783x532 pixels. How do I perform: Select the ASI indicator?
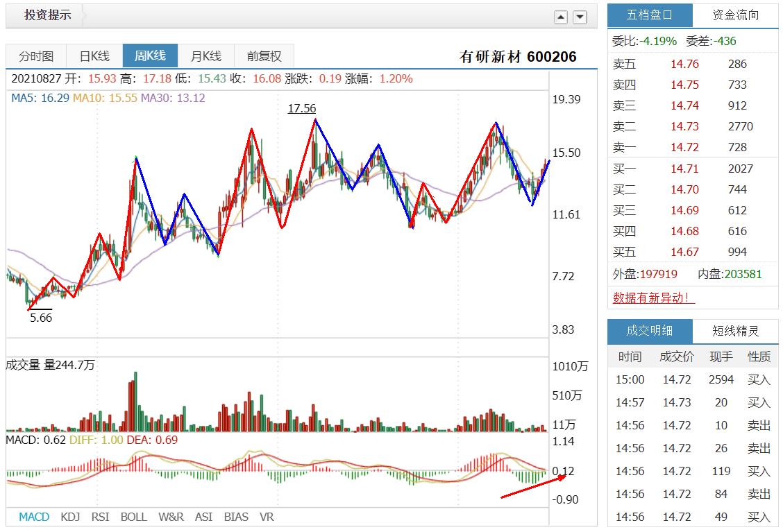pyautogui.click(x=203, y=517)
